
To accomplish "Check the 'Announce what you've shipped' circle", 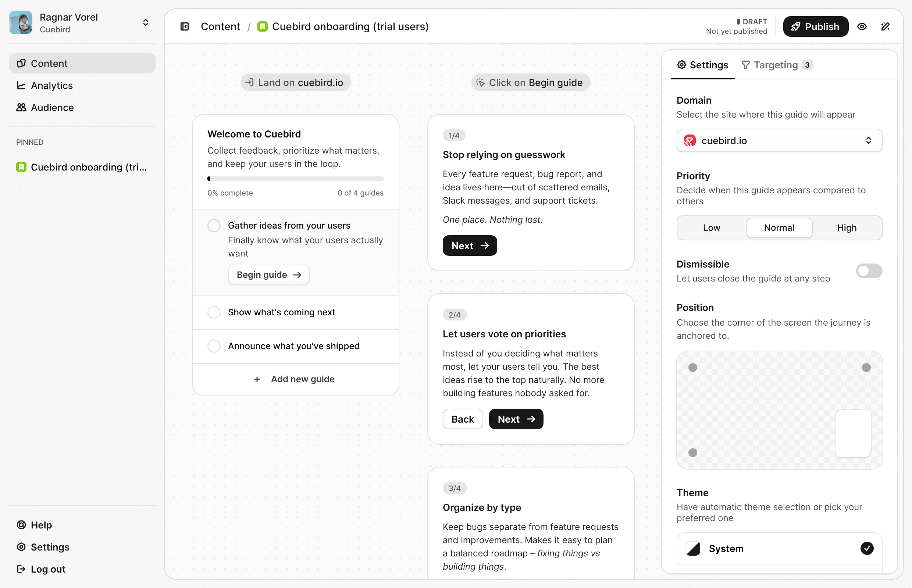I will (x=214, y=346).
